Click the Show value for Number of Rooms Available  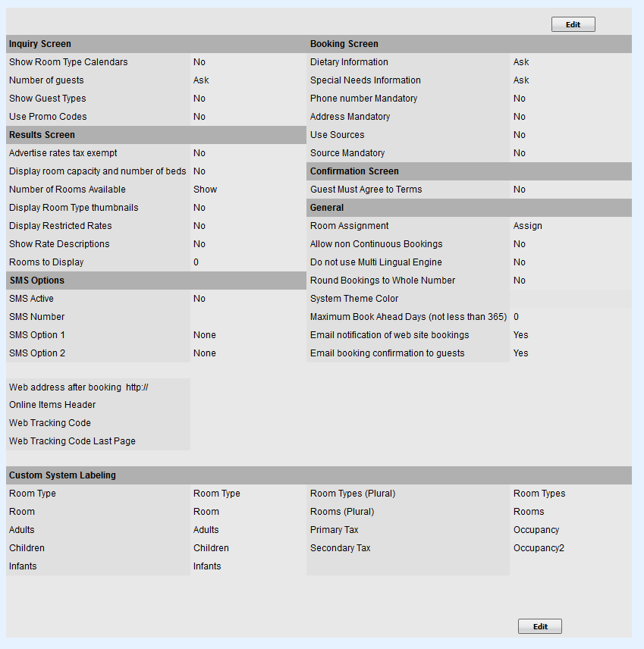pyautogui.click(x=205, y=190)
